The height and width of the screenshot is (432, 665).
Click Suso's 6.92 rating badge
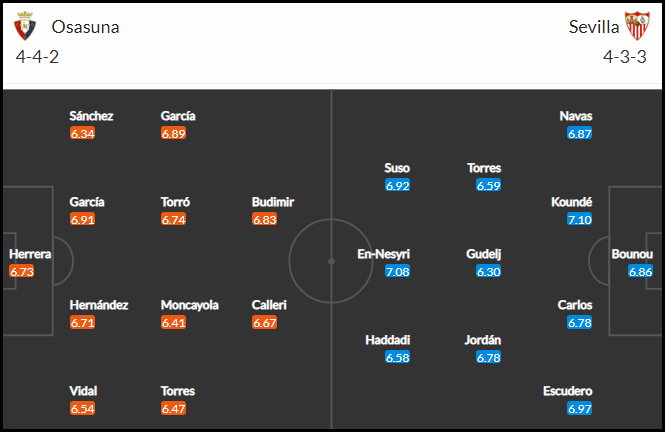pyautogui.click(x=397, y=185)
